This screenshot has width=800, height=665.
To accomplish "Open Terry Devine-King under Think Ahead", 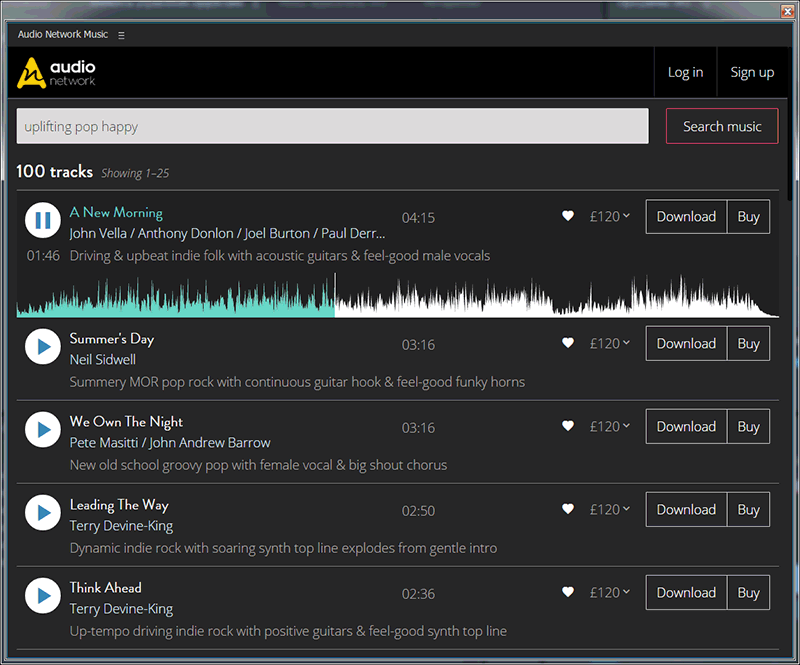I will [121, 609].
